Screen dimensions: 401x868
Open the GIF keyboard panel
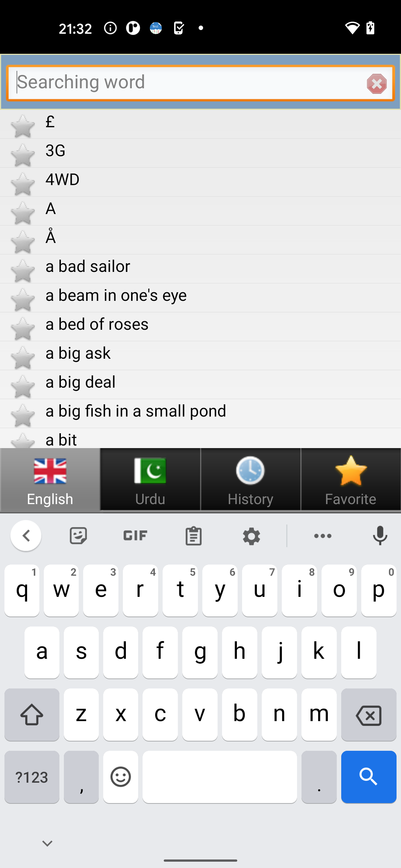[x=136, y=536]
